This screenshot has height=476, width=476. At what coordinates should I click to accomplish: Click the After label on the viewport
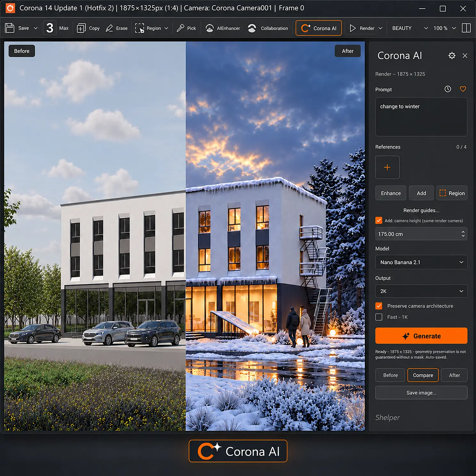coord(347,51)
